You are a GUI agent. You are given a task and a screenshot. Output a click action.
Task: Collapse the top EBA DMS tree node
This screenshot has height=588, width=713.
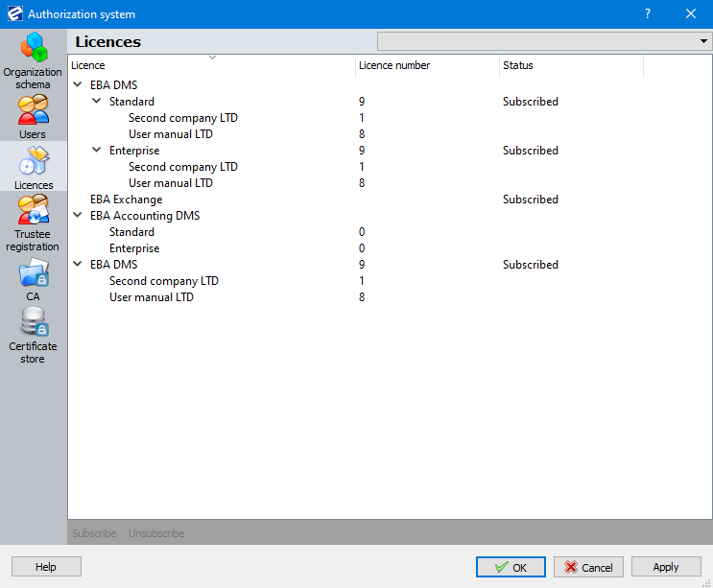78,84
